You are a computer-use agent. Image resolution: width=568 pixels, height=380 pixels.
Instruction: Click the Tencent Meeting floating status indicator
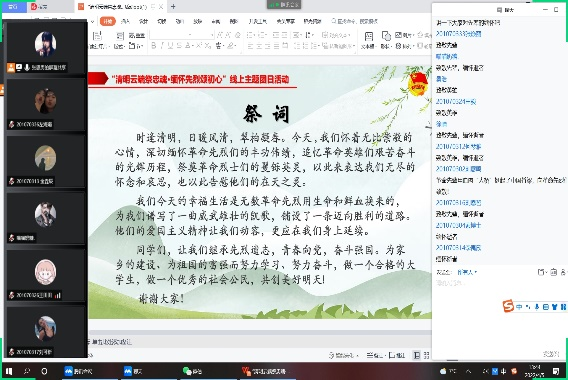click(284, 4)
